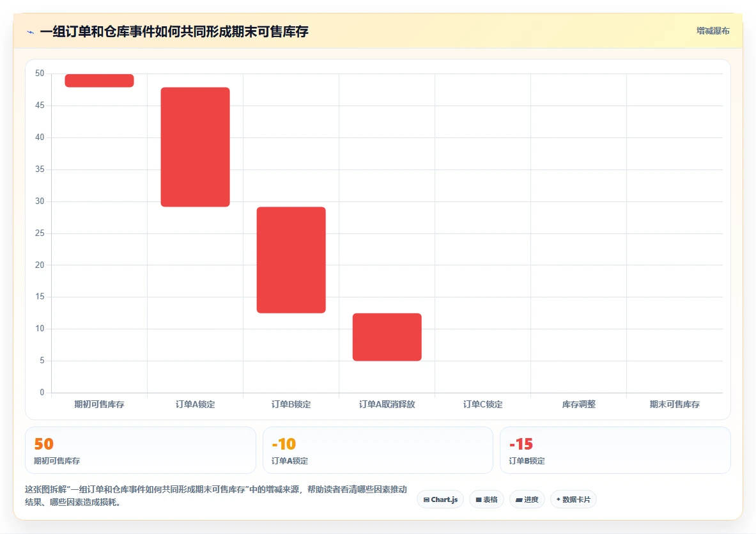The height and width of the screenshot is (534, 756).
Task: Click the 期初可售库存 x-axis label
Action: tap(99, 404)
